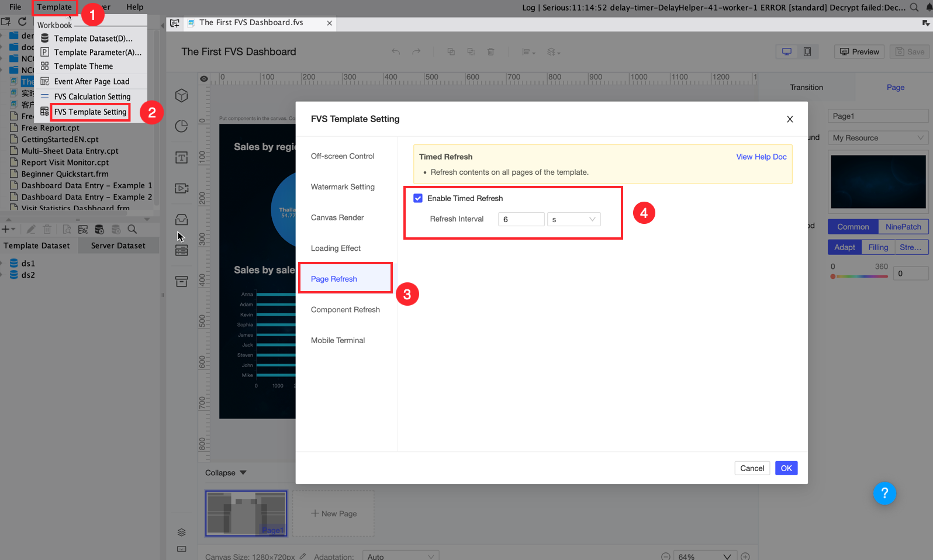Expand the ds2 dataset node
933x560 pixels.
[x=1, y=275]
